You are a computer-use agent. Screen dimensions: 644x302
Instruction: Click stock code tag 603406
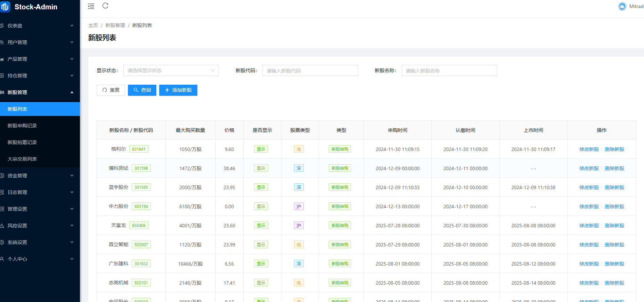click(139, 226)
